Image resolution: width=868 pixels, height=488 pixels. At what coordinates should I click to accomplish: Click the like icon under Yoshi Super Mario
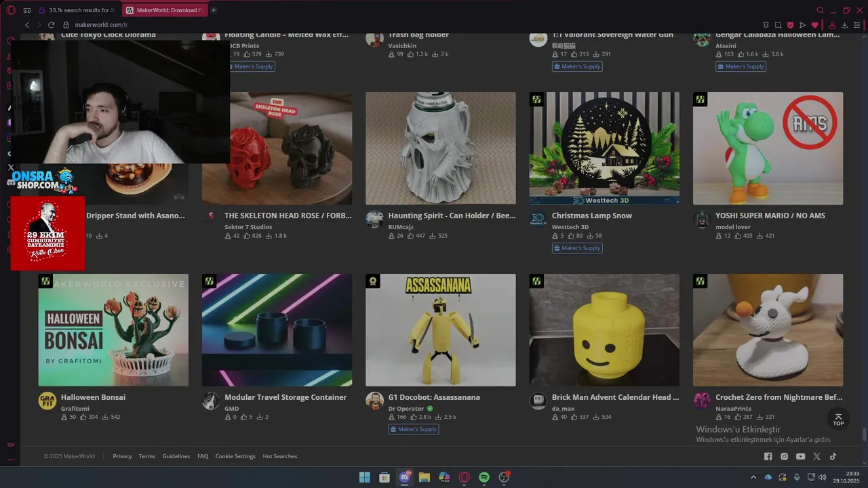coord(738,236)
